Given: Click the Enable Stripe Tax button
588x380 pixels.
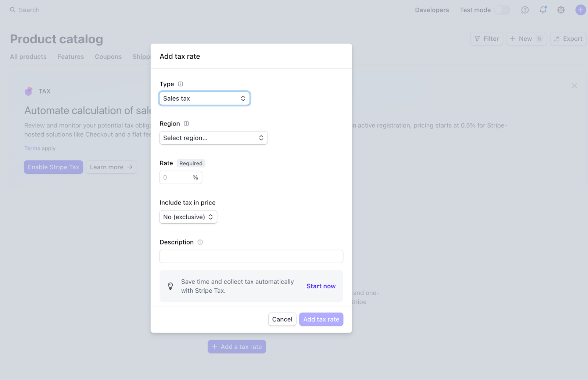Looking at the screenshot, I should [54, 167].
